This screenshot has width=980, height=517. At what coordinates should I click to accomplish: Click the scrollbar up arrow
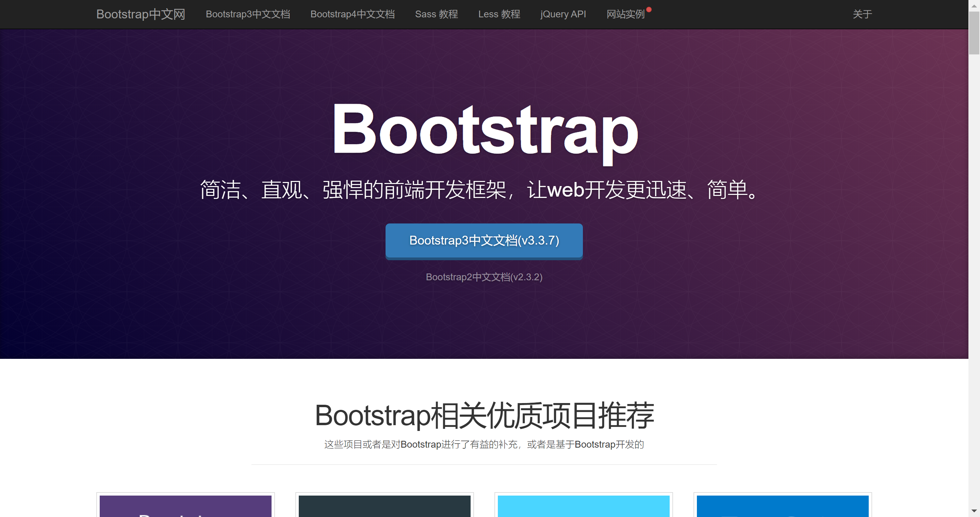coord(974,5)
